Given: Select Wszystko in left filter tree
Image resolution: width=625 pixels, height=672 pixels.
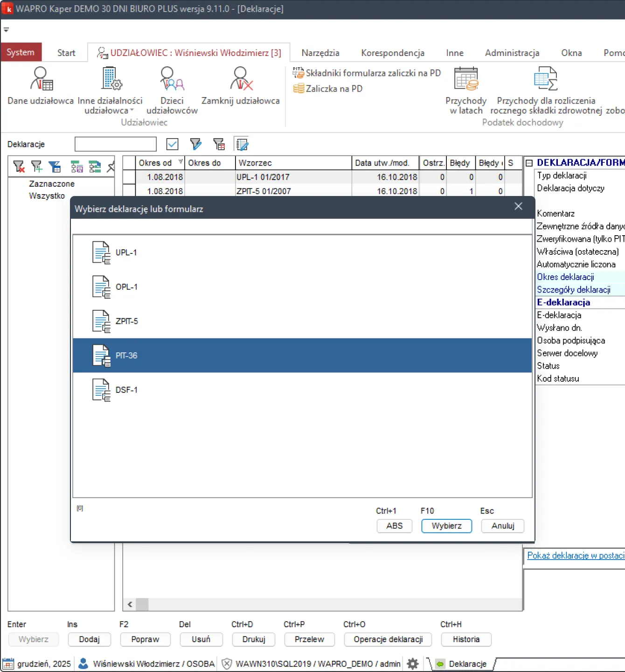Looking at the screenshot, I should click(x=47, y=196).
